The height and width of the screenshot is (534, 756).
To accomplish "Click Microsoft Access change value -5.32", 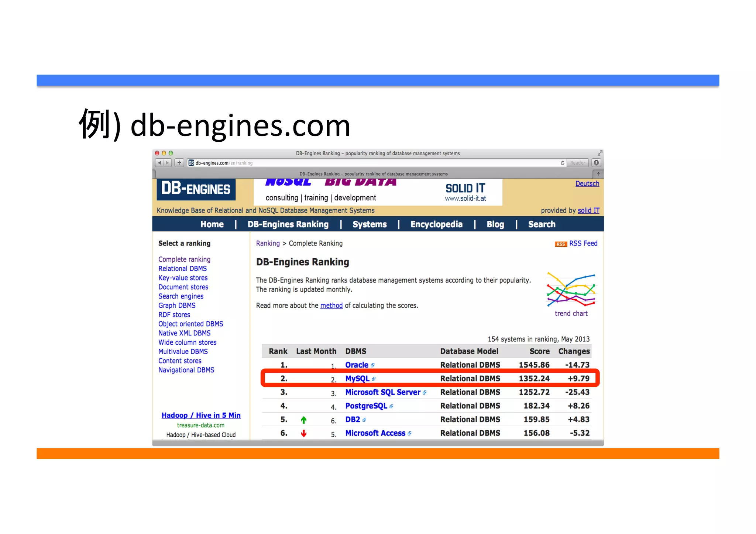I will 580,433.
